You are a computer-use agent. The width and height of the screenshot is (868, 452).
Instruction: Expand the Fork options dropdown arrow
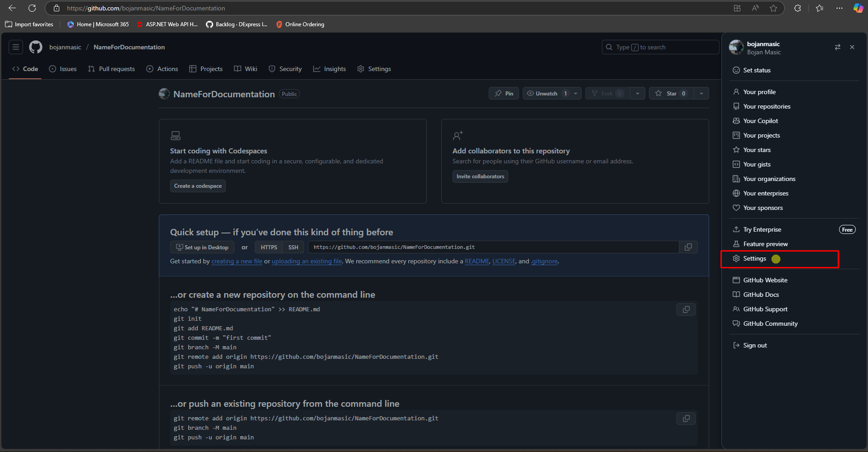[637, 94]
